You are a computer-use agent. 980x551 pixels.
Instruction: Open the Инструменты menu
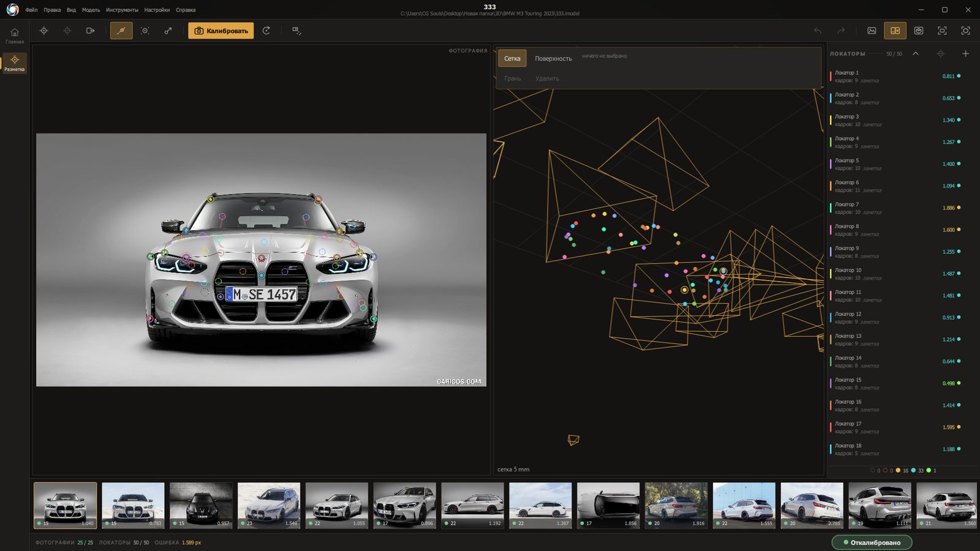point(122,10)
